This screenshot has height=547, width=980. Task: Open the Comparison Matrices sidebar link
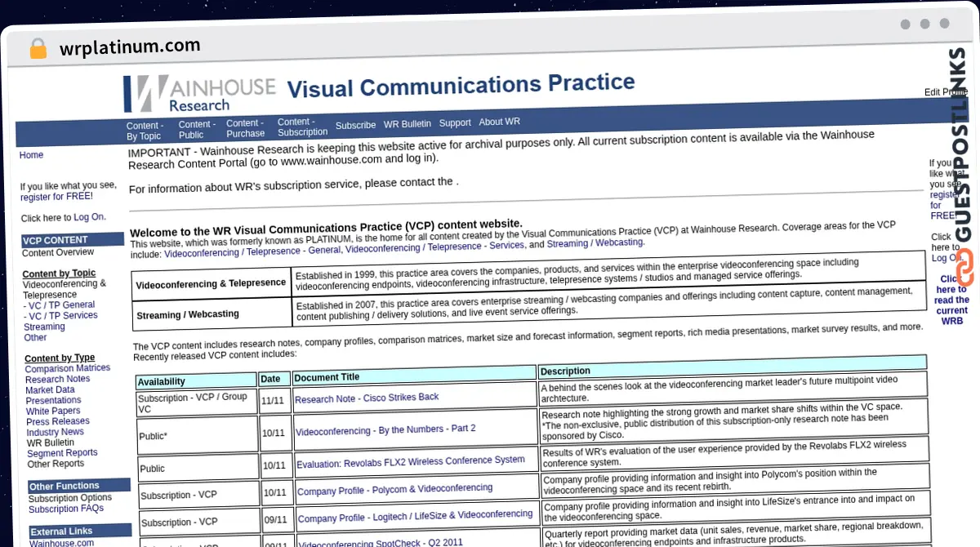(68, 368)
